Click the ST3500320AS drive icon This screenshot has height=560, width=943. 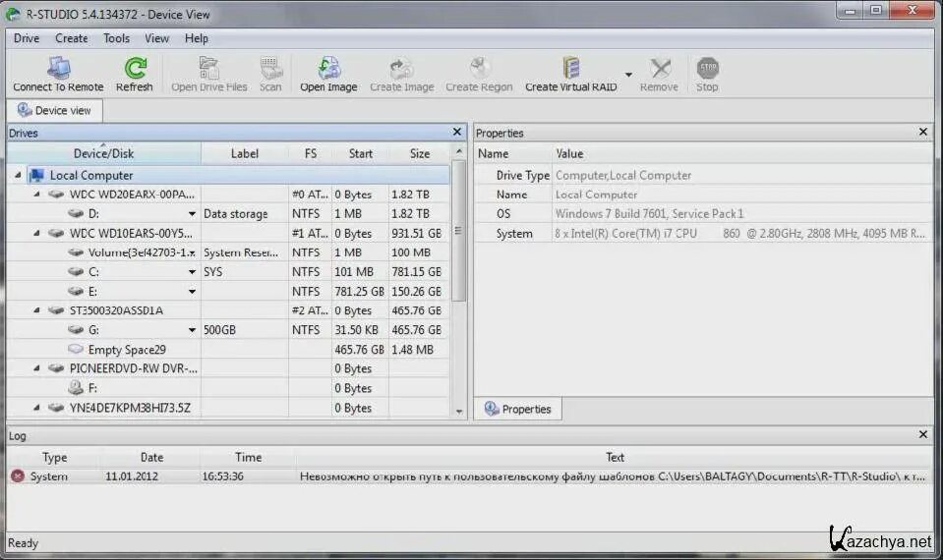[56, 310]
